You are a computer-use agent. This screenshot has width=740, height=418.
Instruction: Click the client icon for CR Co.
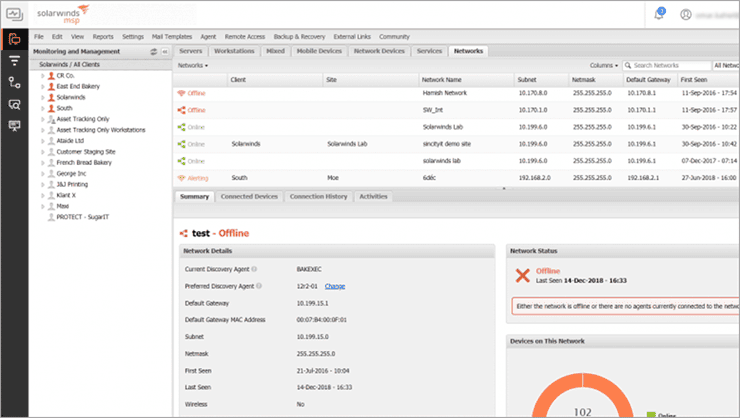pyautogui.click(x=51, y=75)
